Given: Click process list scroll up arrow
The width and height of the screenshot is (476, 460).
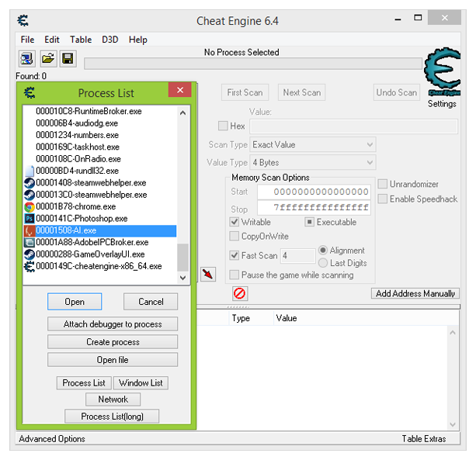Looking at the screenshot, I should point(182,112).
